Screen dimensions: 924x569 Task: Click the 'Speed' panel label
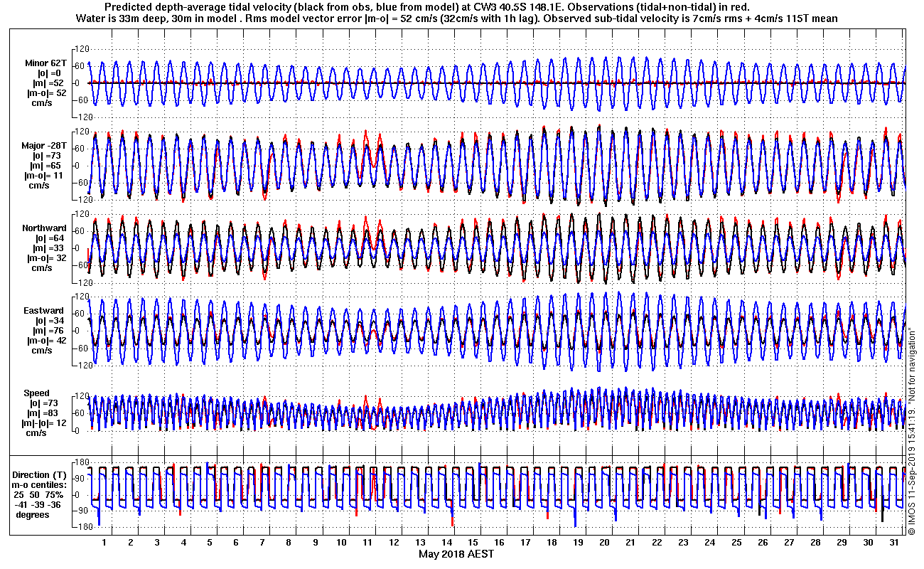tap(37, 393)
